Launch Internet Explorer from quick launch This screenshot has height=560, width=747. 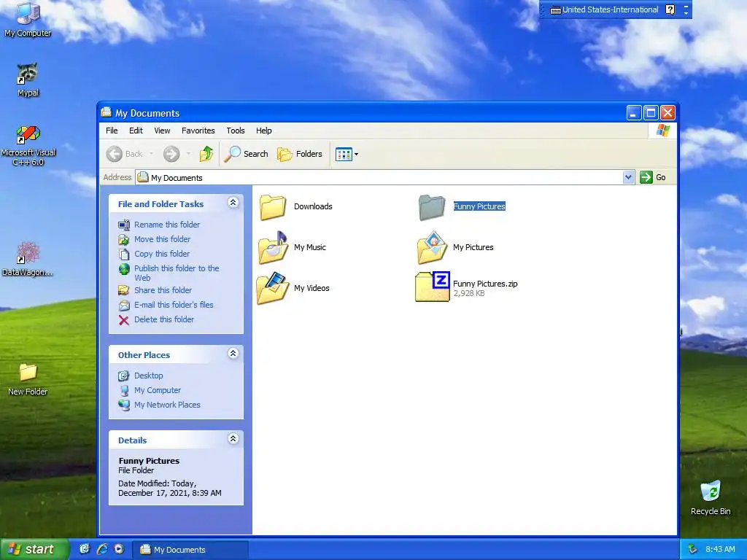pos(102,549)
